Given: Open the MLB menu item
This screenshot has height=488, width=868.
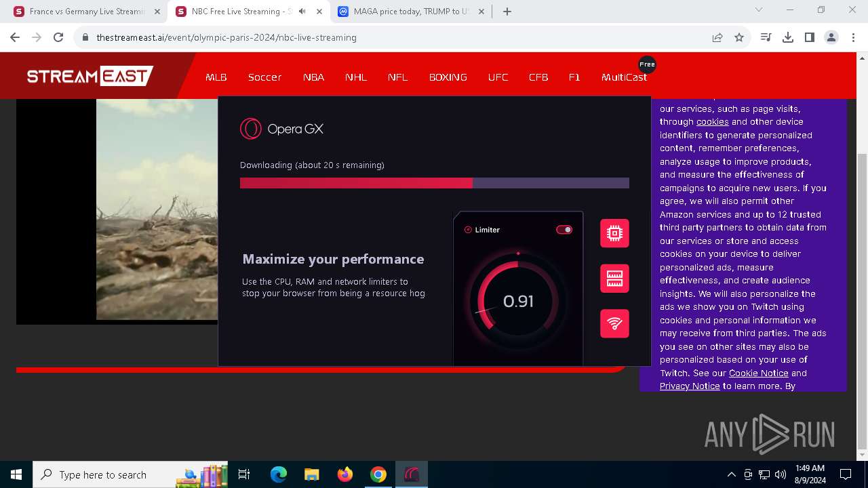Looking at the screenshot, I should coord(216,77).
